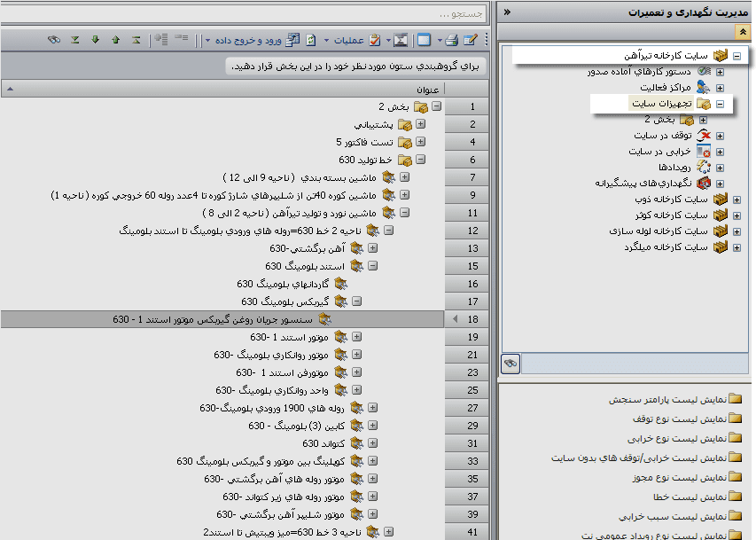Viewport: 756px width, 540px height.
Task: Click the refresh icon beside عملیات
Action: pos(310,40)
